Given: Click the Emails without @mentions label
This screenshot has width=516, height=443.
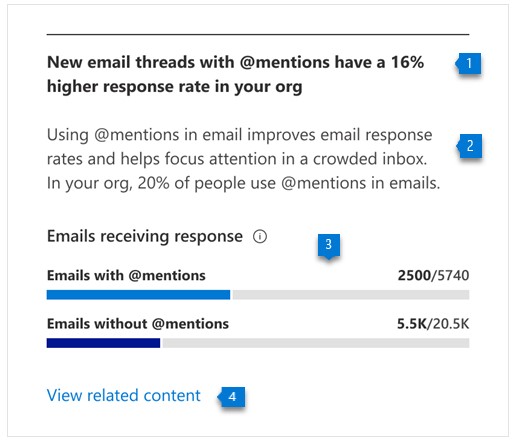Looking at the screenshot, I should pyautogui.click(x=138, y=324).
